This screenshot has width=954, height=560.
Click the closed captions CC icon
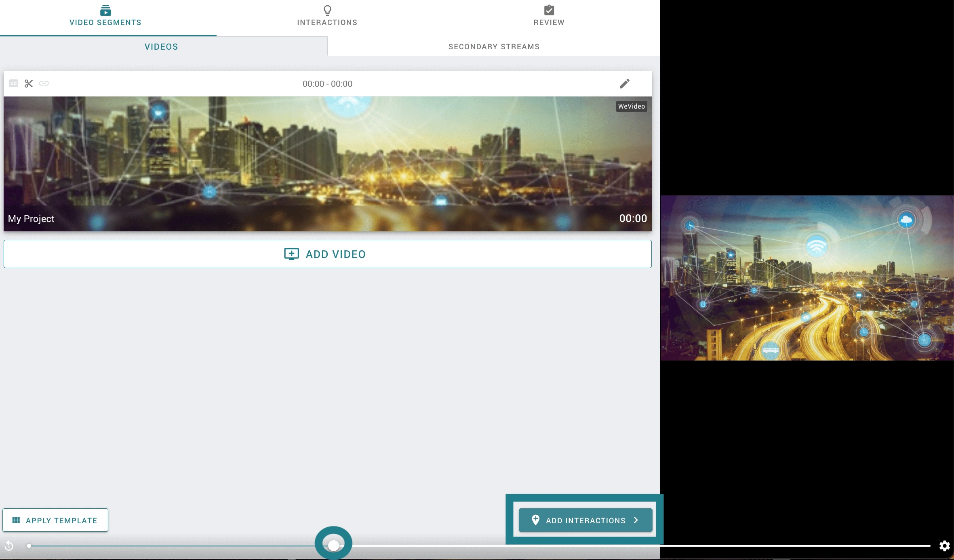[x=14, y=84]
